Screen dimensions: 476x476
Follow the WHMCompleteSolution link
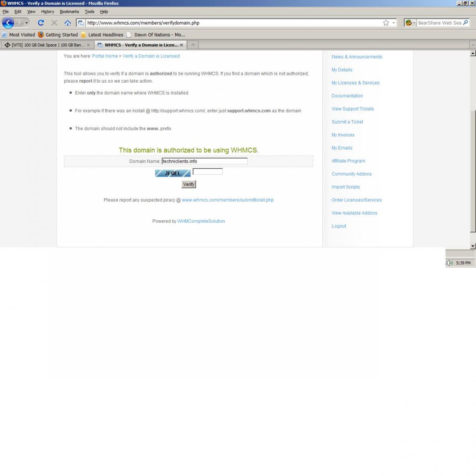201,221
